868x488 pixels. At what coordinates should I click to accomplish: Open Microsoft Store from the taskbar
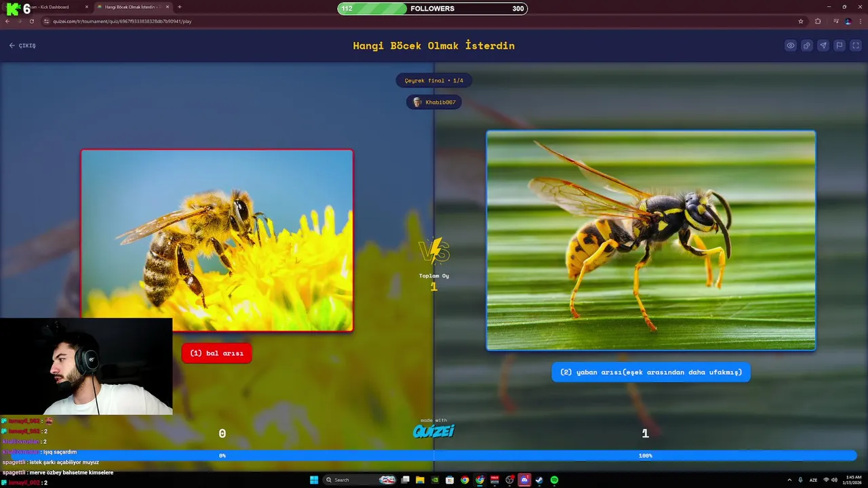click(450, 480)
